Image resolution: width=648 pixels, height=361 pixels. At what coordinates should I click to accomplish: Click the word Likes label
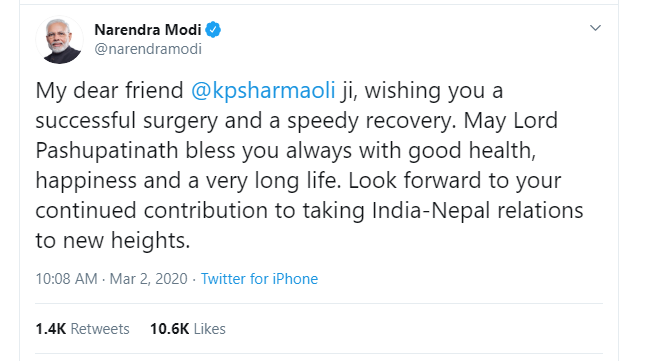pos(210,329)
